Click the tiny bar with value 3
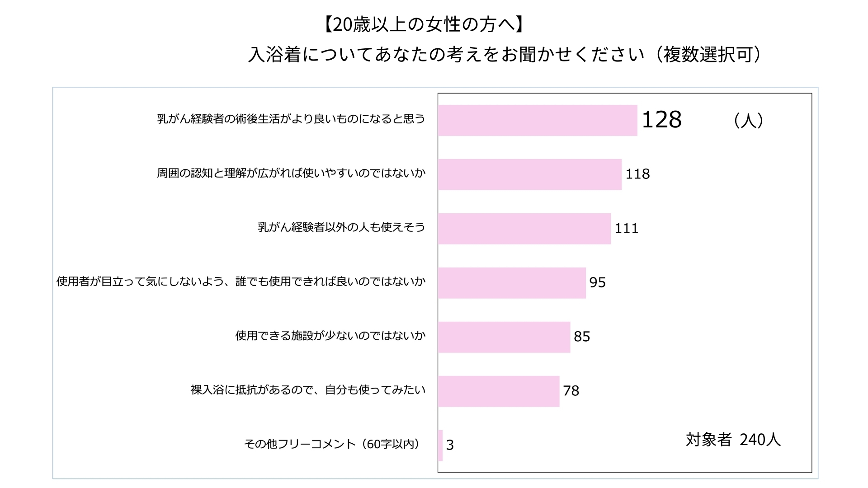 click(x=440, y=446)
